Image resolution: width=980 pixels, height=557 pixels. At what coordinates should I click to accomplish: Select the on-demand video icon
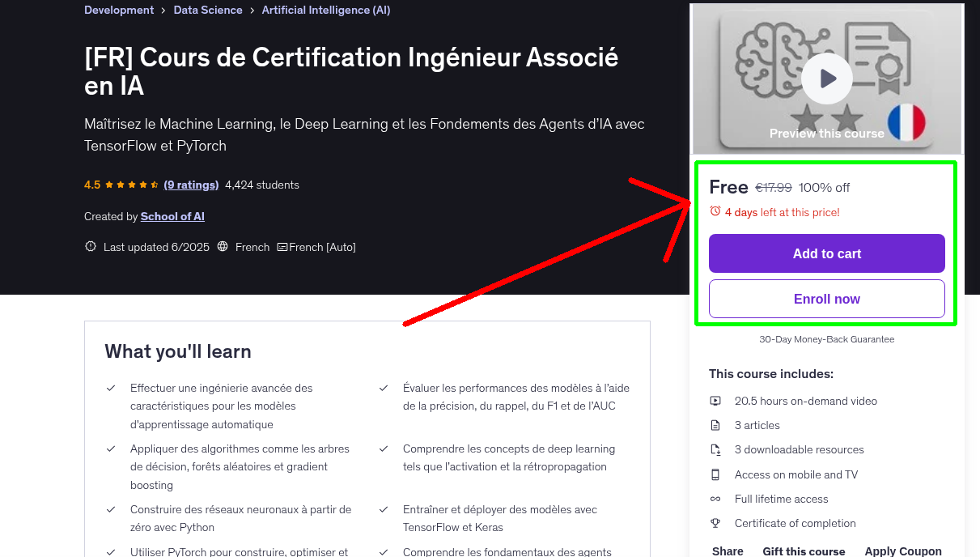tap(715, 401)
